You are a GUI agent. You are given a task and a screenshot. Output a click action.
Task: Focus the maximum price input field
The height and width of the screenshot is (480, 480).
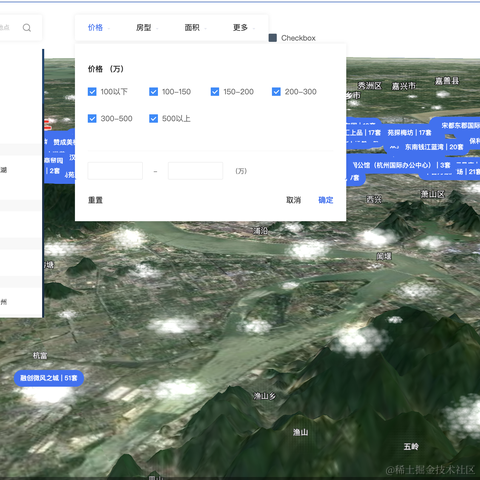tap(195, 171)
